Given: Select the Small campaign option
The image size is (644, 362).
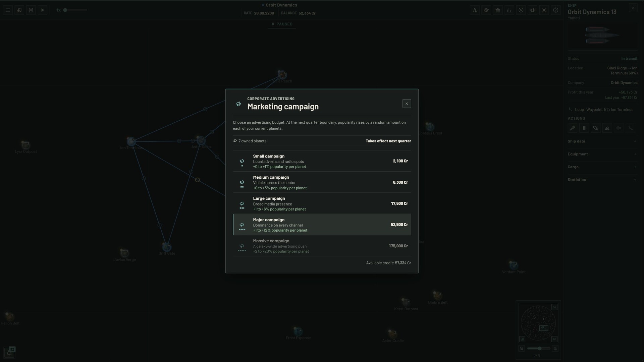Looking at the screenshot, I should [x=322, y=161].
